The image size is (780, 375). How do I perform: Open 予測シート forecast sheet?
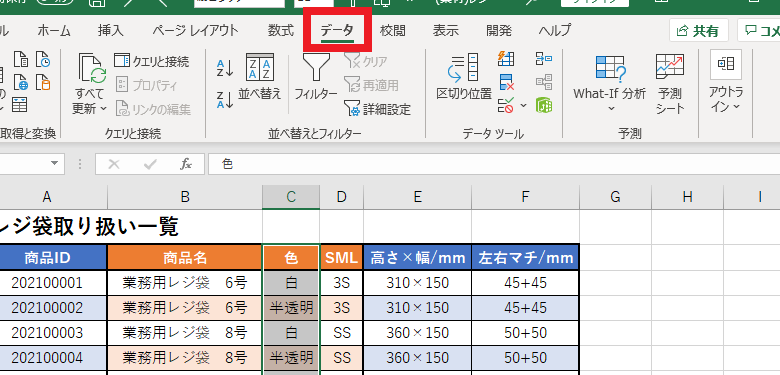pyautogui.click(x=670, y=84)
